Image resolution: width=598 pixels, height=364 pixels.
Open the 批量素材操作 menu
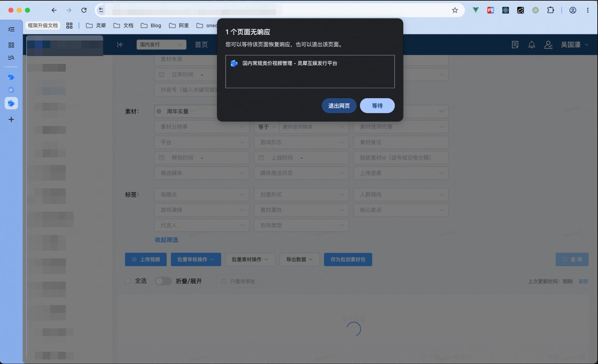tap(250, 260)
